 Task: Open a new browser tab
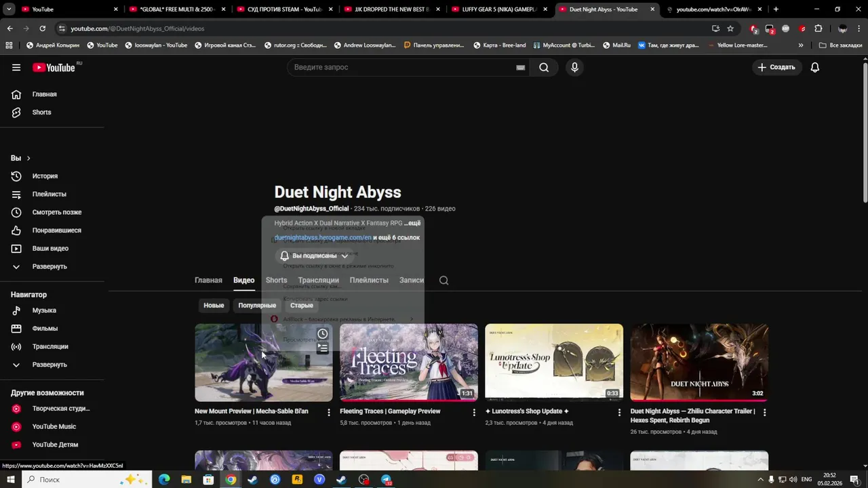[776, 9]
